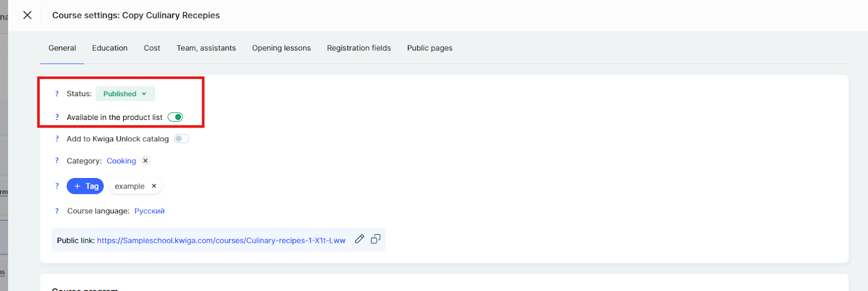Close the course settings panel

pyautogui.click(x=27, y=15)
